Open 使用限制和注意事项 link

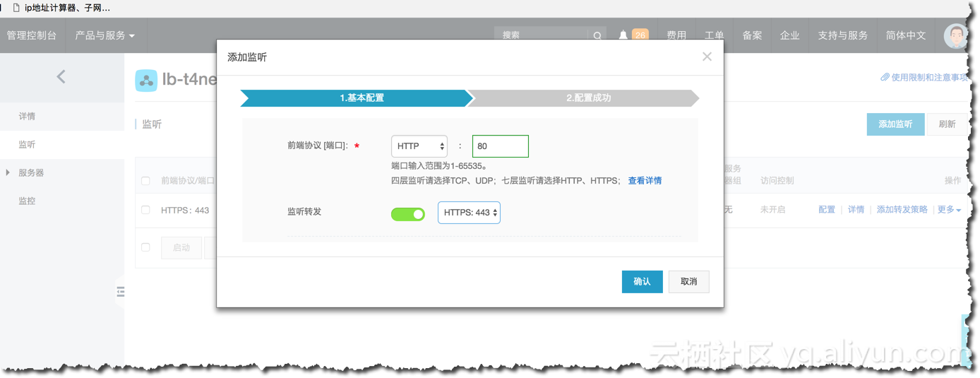coord(929,77)
